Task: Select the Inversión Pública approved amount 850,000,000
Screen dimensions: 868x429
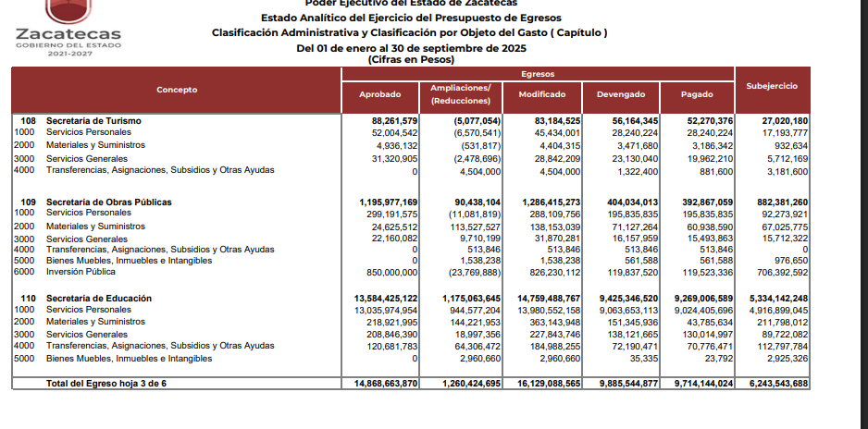Action: 388,274
